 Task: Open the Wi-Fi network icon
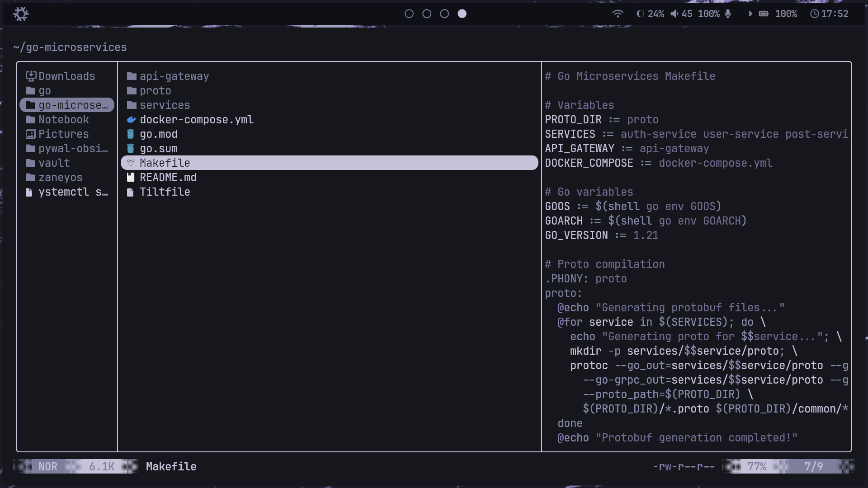618,14
